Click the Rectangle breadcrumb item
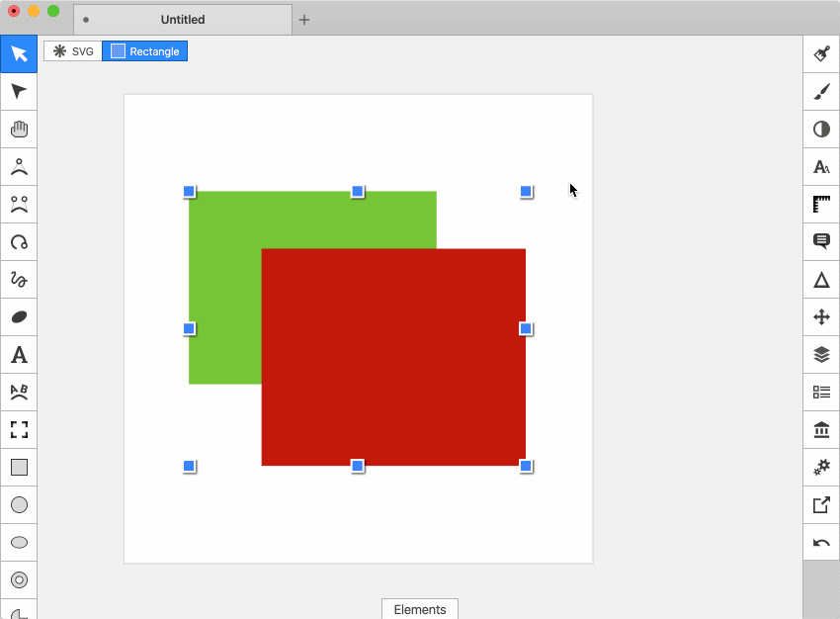Screen dimensions: 840x619 pos(145,50)
